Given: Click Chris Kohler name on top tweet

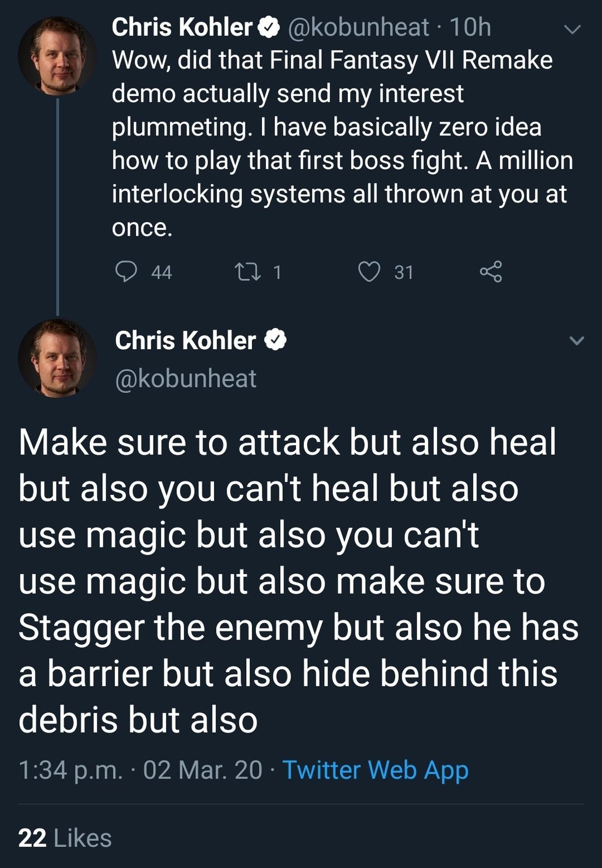Looking at the screenshot, I should (x=182, y=27).
